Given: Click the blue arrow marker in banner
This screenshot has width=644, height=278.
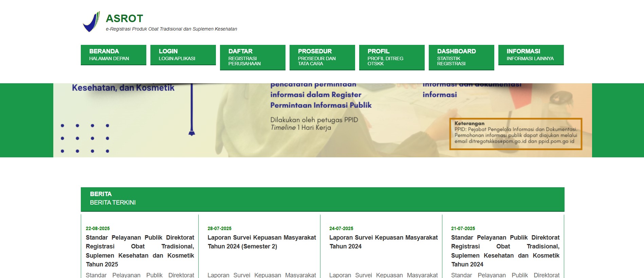Looking at the screenshot, I should (192, 133).
